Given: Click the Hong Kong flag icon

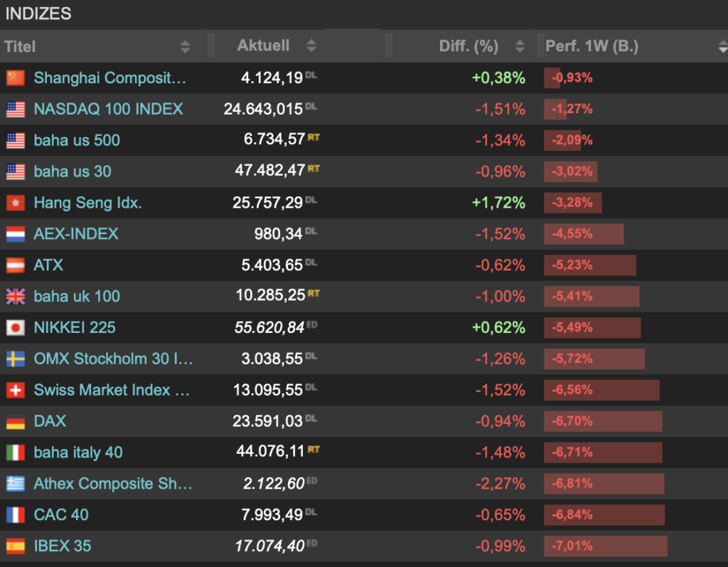Looking at the screenshot, I should [15, 203].
